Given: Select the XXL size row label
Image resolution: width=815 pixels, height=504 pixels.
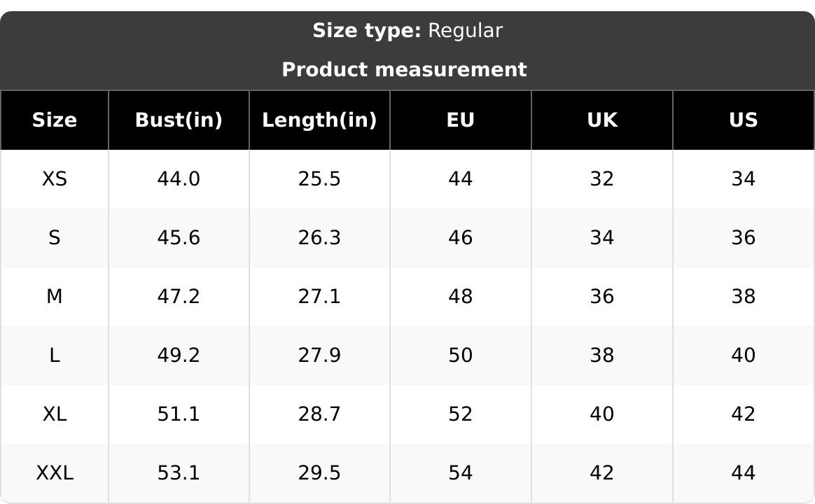Looking at the screenshot, I should tap(55, 472).
